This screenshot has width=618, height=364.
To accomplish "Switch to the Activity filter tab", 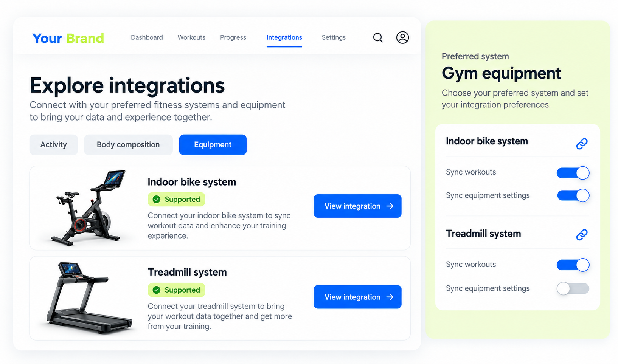I will 54,145.
